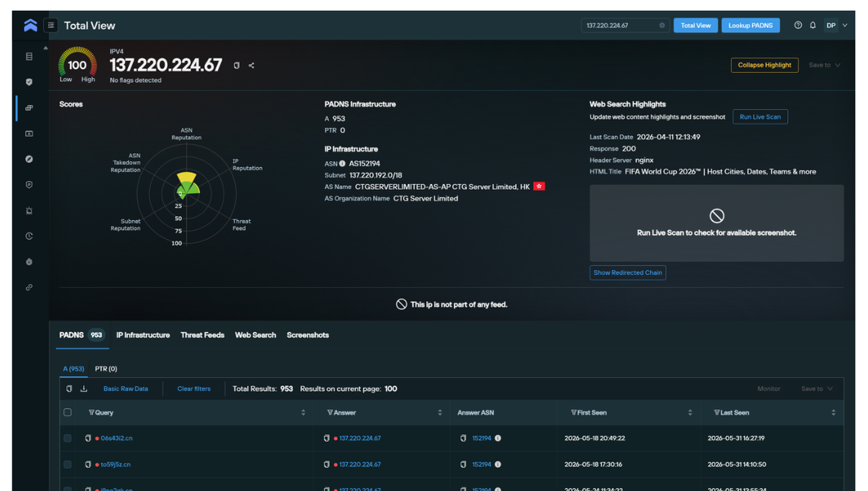
Task: Click the Monitor button above the table
Action: 769,389
